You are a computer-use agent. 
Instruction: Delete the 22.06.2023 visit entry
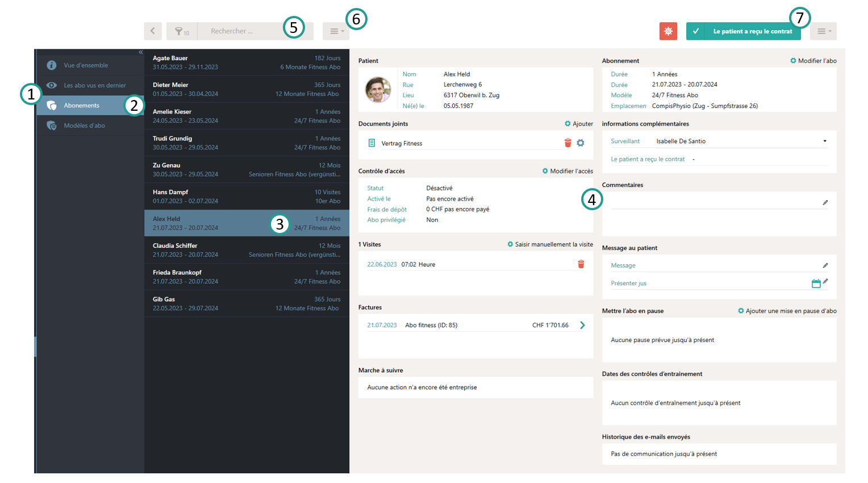coord(581,264)
